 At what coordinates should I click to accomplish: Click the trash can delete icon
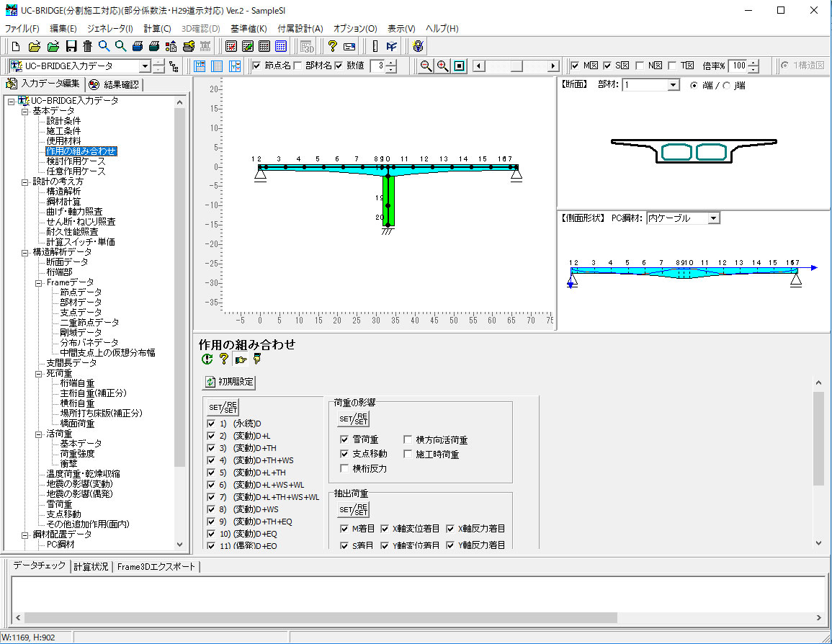click(x=87, y=47)
